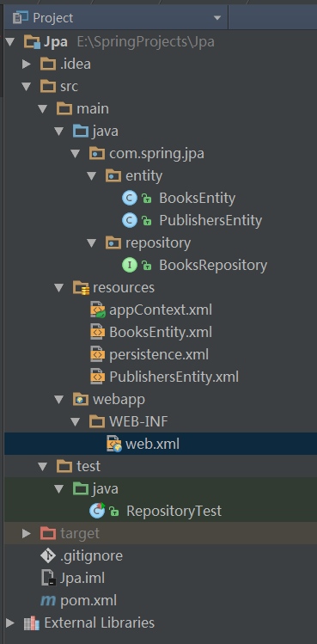Click the main folder icon
This screenshot has width=317, height=644.
coord(64,109)
